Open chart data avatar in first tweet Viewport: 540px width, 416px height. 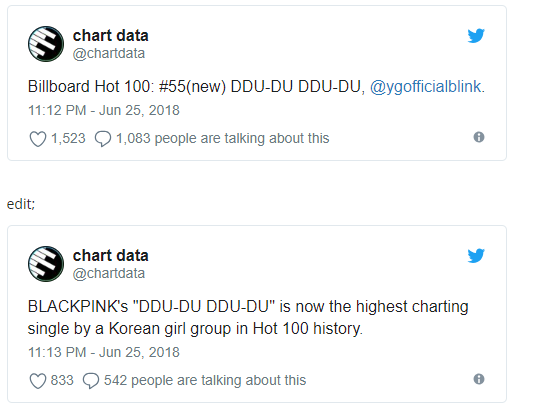[46, 44]
